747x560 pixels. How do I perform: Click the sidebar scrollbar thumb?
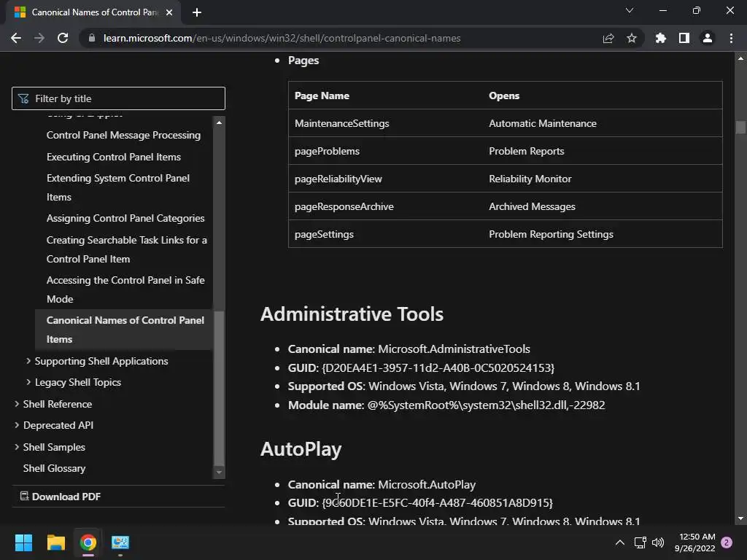click(x=219, y=388)
